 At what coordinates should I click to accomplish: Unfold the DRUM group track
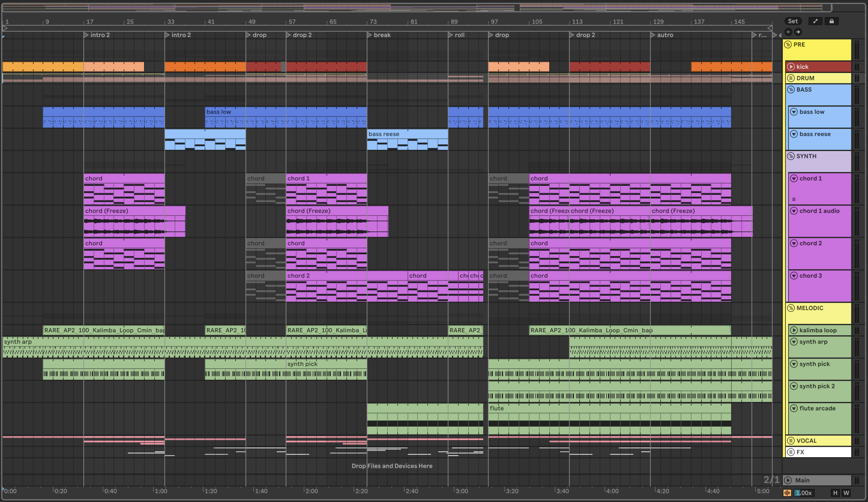click(x=791, y=78)
